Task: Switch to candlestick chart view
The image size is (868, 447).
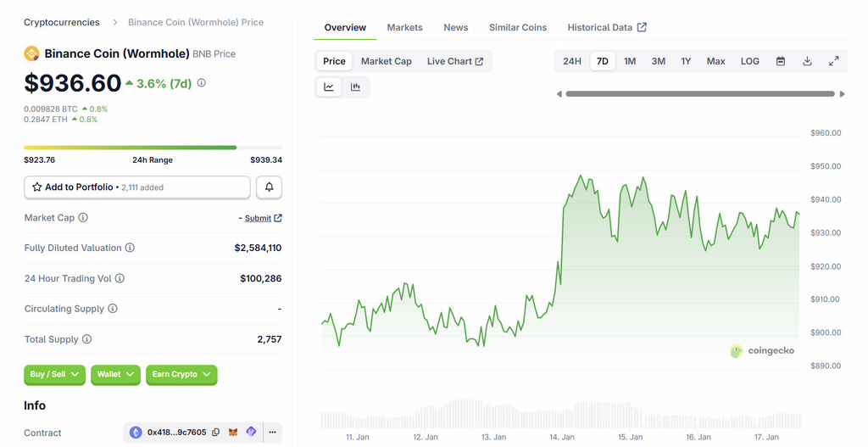Action: 356,87
